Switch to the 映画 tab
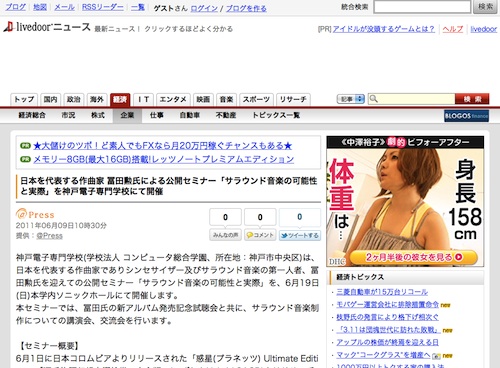This screenshot has height=368, width=500. pos(203,99)
